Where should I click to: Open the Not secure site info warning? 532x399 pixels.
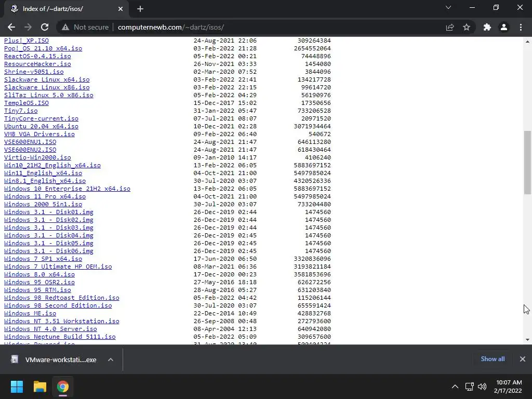[85, 27]
